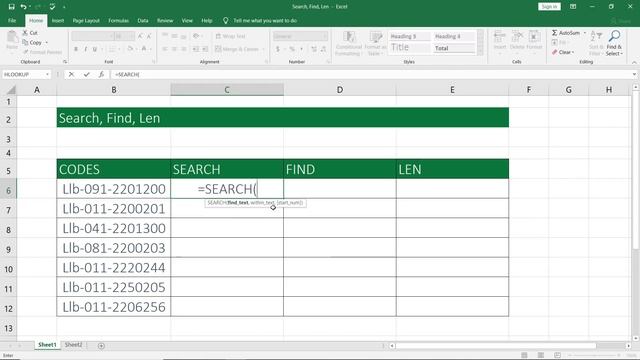Switch to Normal view in status bar

[x=524, y=355]
